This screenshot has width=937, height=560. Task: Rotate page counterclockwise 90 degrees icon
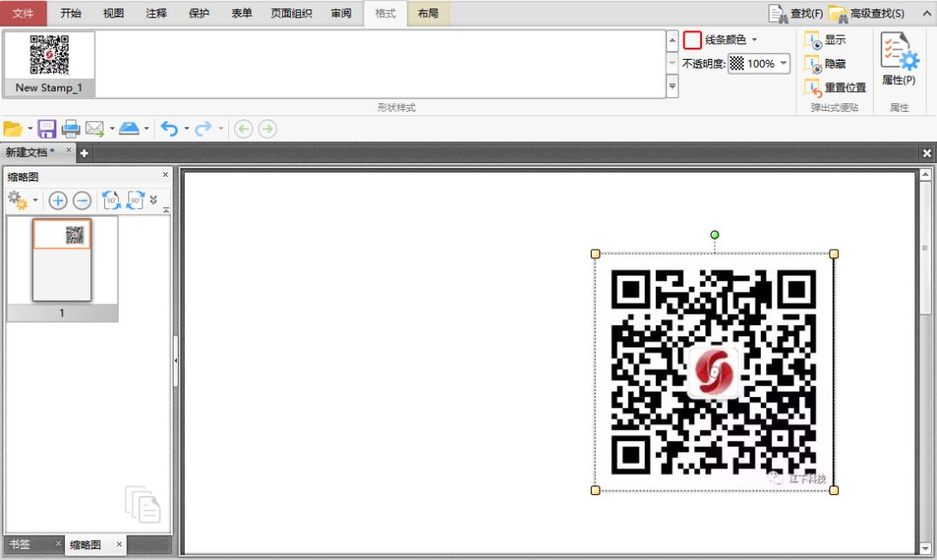[111, 200]
